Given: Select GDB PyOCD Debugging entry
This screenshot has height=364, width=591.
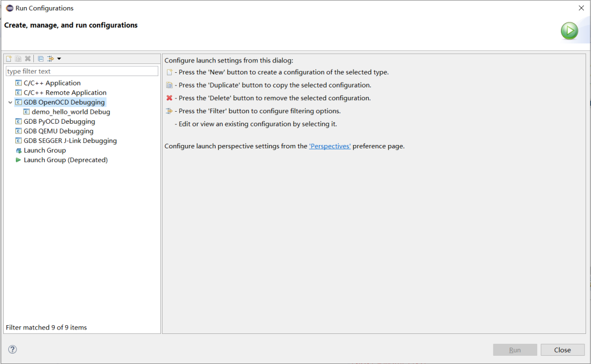Looking at the screenshot, I should [x=59, y=122].
